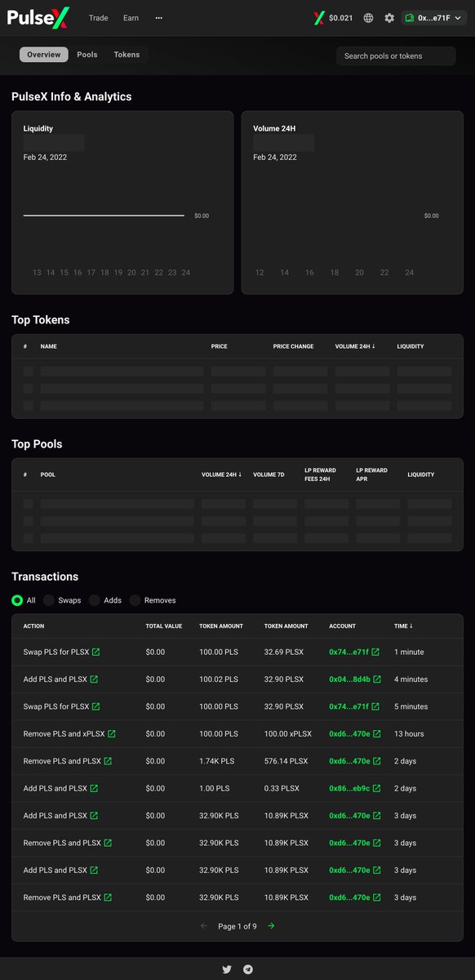This screenshot has width=475, height=980.
Task: Sort transactions by Time column
Action: [403, 626]
